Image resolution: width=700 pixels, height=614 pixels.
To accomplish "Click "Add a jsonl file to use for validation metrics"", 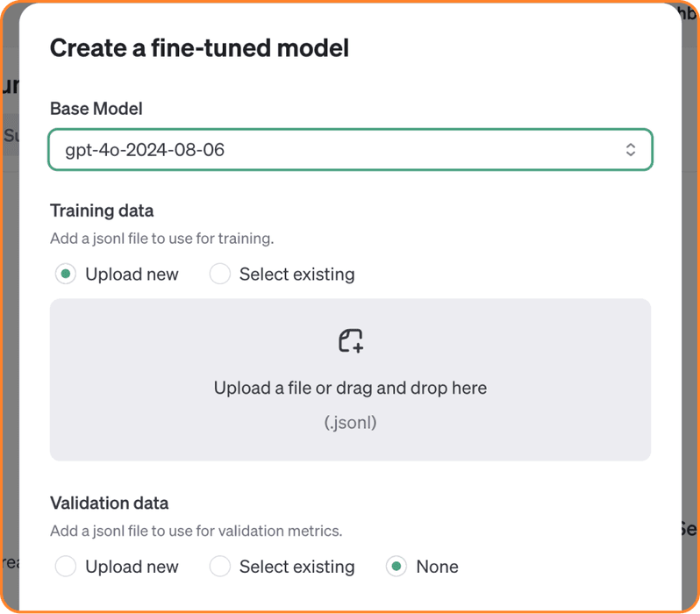I will [x=196, y=531].
